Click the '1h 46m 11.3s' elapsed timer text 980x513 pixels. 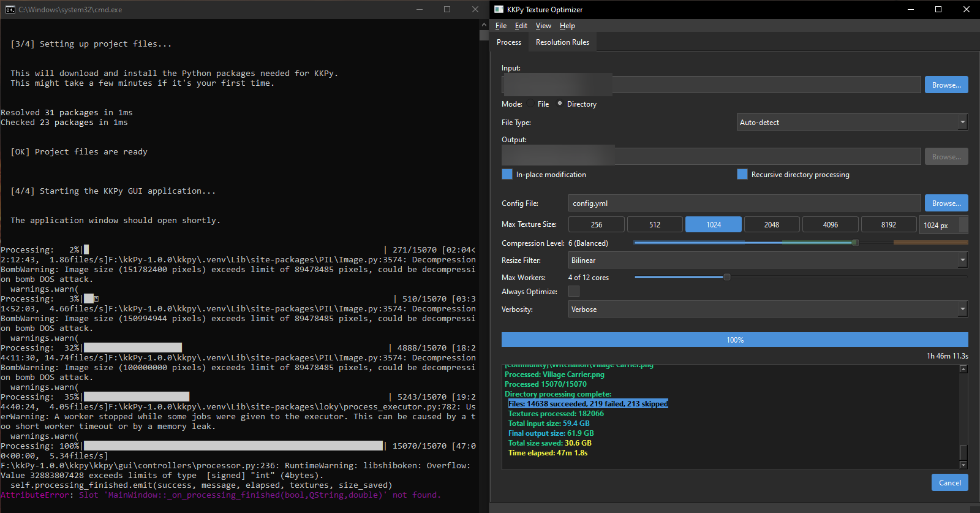pyautogui.click(x=948, y=355)
